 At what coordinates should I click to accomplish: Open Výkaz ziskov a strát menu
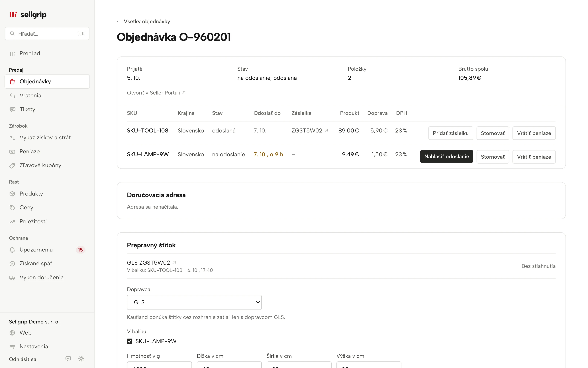[x=47, y=138]
